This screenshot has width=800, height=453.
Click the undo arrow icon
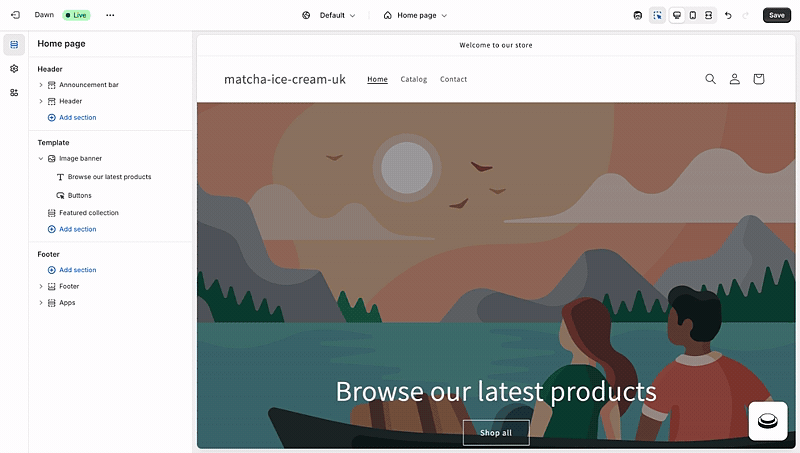pyautogui.click(x=728, y=15)
